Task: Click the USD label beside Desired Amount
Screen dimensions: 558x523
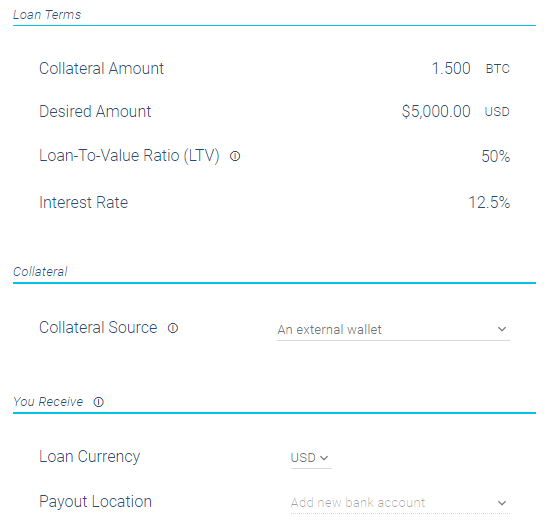Action: tap(497, 112)
